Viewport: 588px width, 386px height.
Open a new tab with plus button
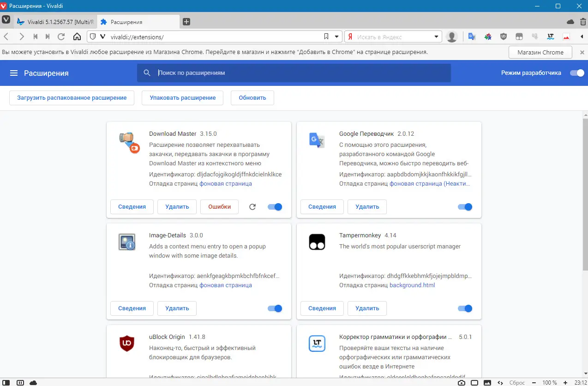(x=186, y=22)
